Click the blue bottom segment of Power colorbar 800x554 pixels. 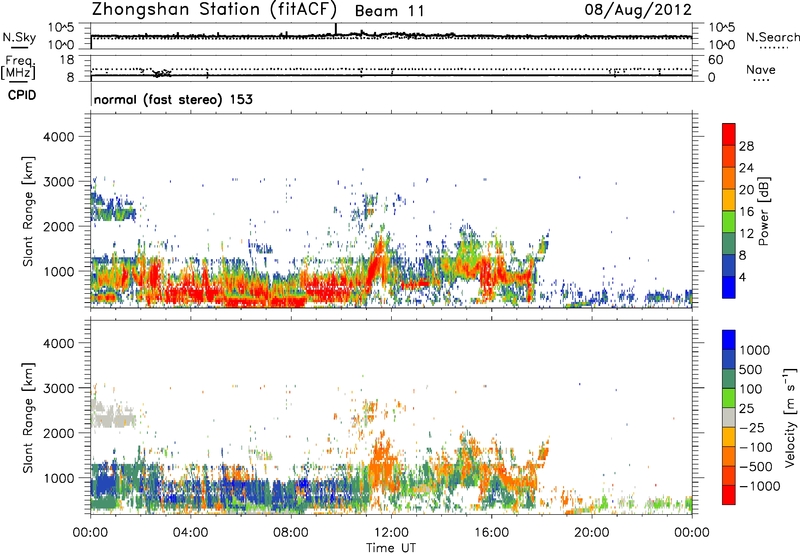click(x=729, y=287)
